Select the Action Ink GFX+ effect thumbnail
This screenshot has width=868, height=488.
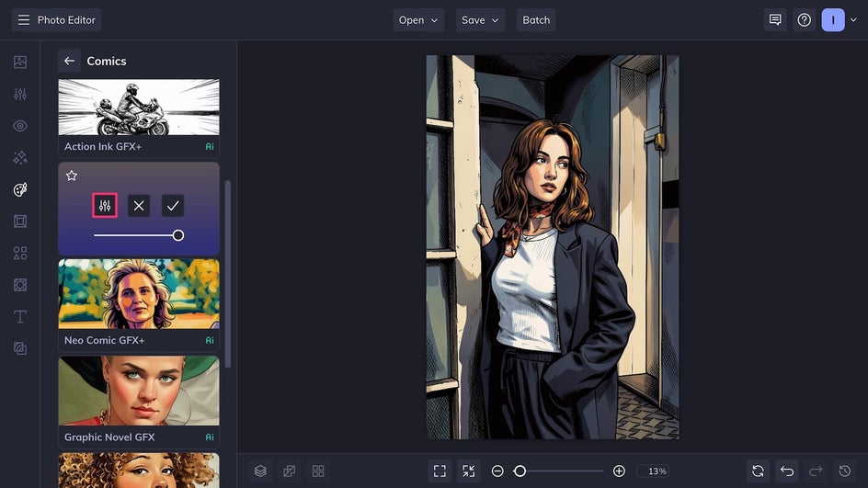[x=139, y=108]
